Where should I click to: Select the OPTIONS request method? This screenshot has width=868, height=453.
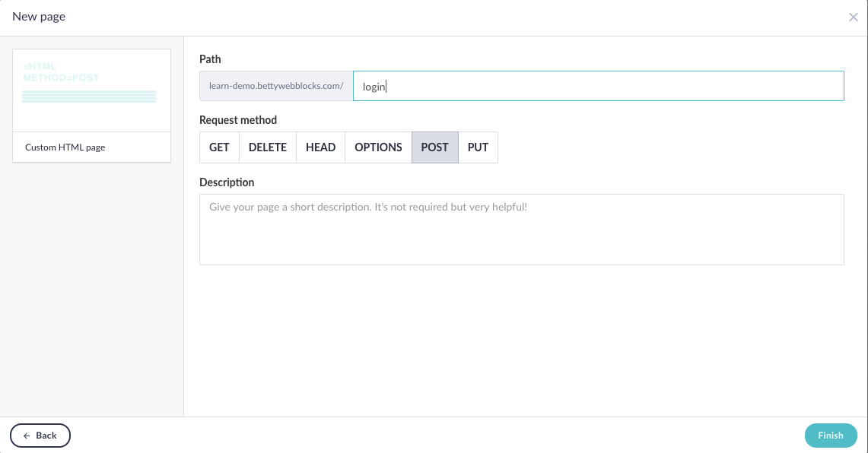pyautogui.click(x=378, y=147)
